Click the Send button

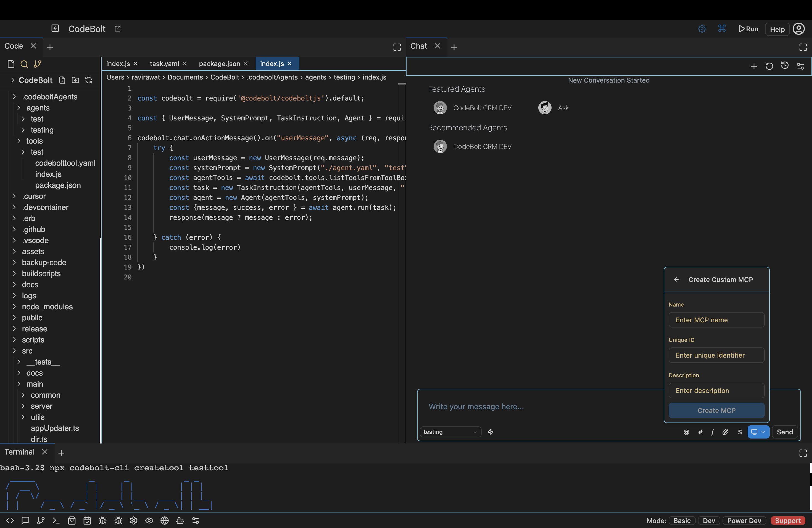click(785, 432)
